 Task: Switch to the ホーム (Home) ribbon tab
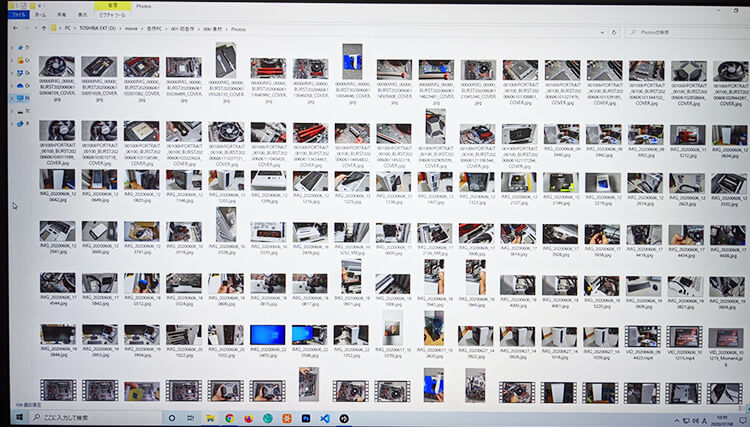tap(41, 15)
